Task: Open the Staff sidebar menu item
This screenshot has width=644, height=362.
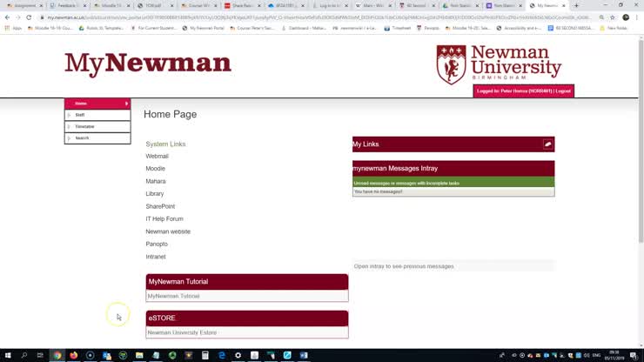Action: [97, 115]
